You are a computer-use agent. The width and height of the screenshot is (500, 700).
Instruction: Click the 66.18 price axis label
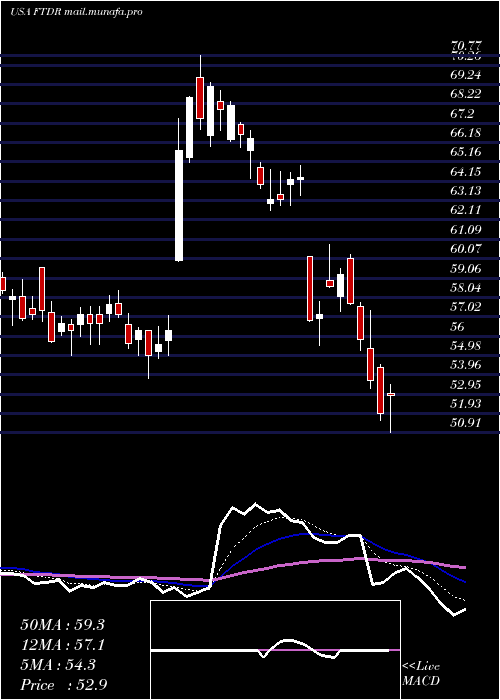[x=466, y=133]
